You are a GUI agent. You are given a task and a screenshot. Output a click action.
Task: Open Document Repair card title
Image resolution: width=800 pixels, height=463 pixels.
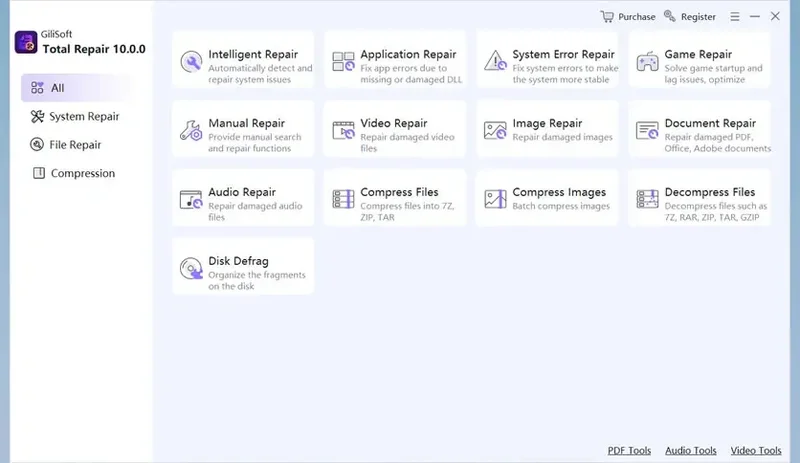click(710, 123)
